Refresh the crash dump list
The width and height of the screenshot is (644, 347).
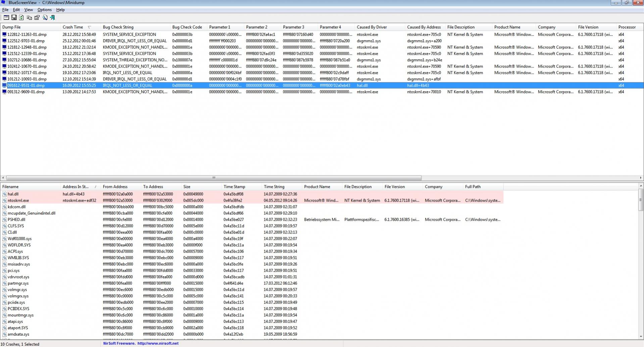point(21,17)
